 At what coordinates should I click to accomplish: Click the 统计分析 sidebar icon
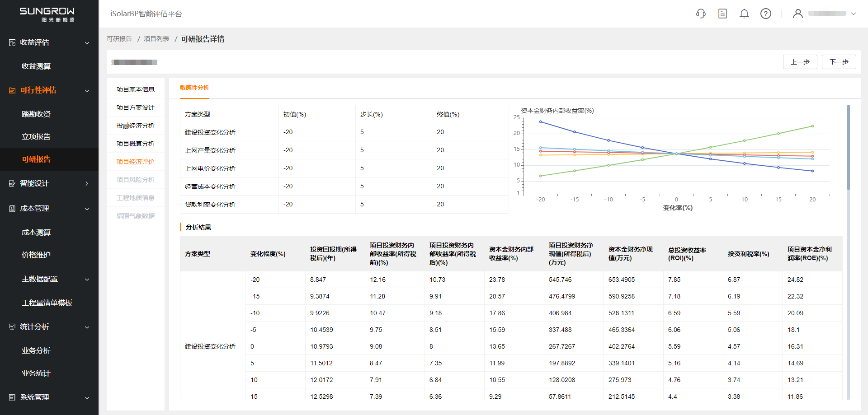point(12,327)
